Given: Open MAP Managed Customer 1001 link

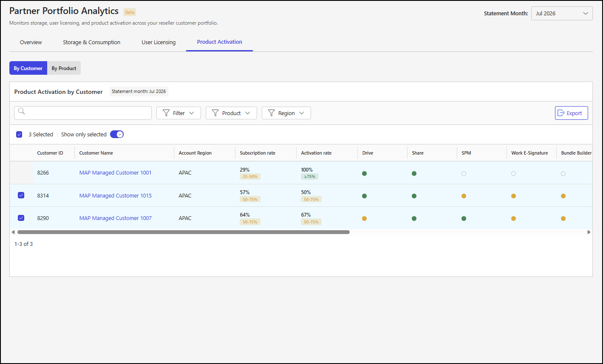Looking at the screenshot, I should click(115, 173).
